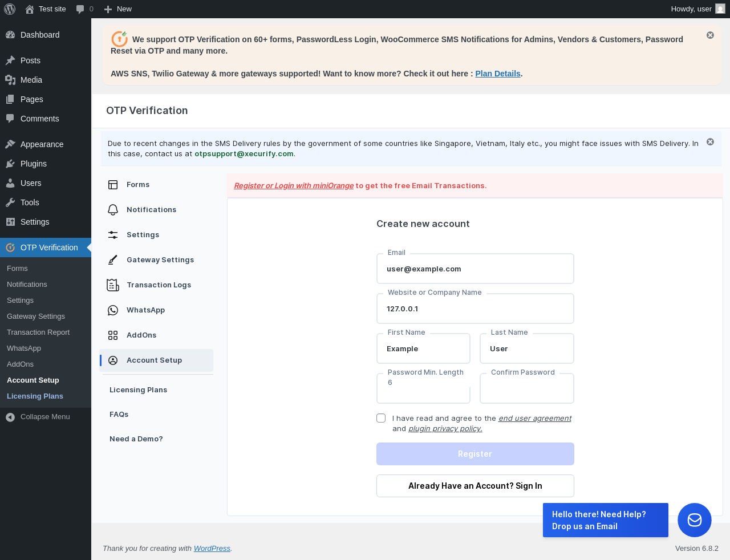Viewport: 730px width, 560px height.
Task: Click the user avatar in admin bar
Action: point(720,9)
